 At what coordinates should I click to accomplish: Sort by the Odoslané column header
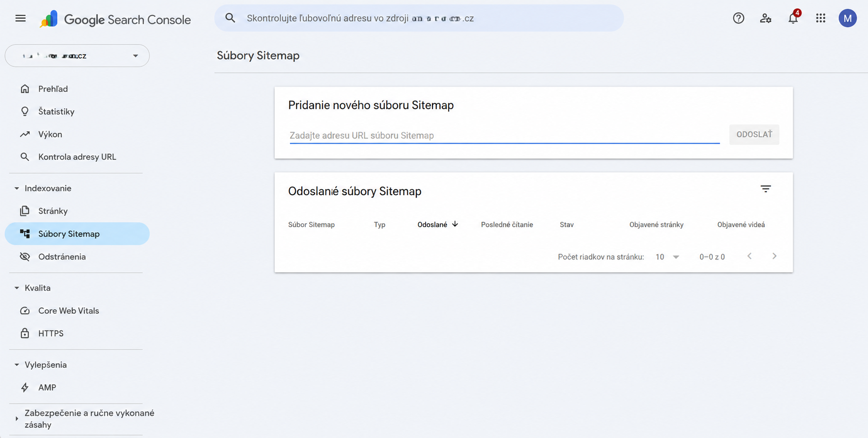pyautogui.click(x=433, y=225)
